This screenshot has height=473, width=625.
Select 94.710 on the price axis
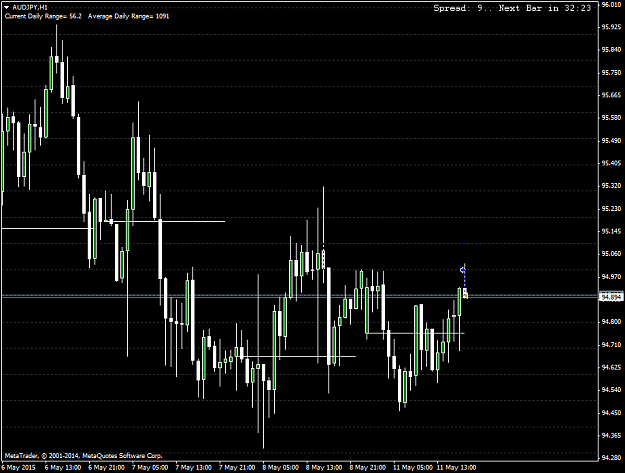click(611, 344)
